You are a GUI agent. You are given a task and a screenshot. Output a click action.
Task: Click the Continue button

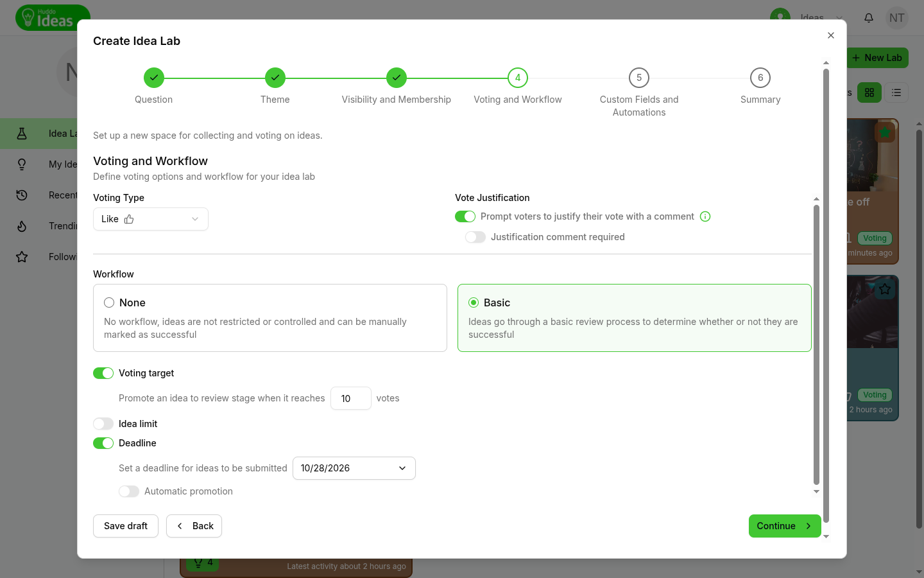[785, 526]
